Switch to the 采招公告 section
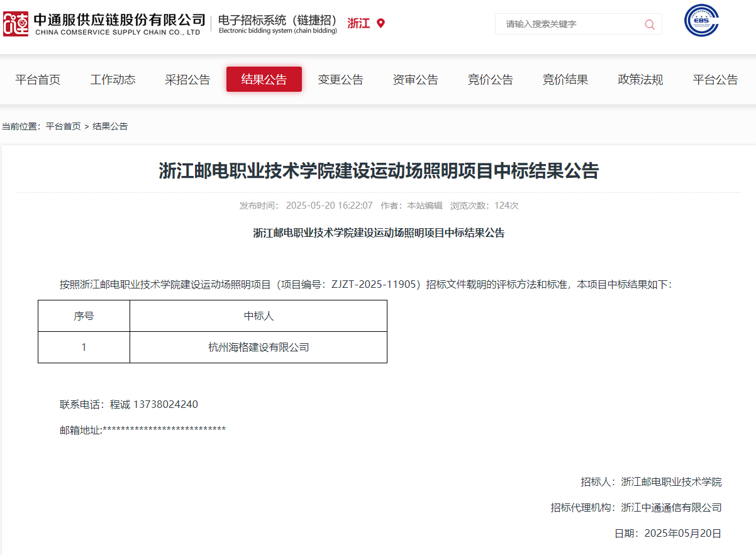The image size is (756, 555). 187,79
